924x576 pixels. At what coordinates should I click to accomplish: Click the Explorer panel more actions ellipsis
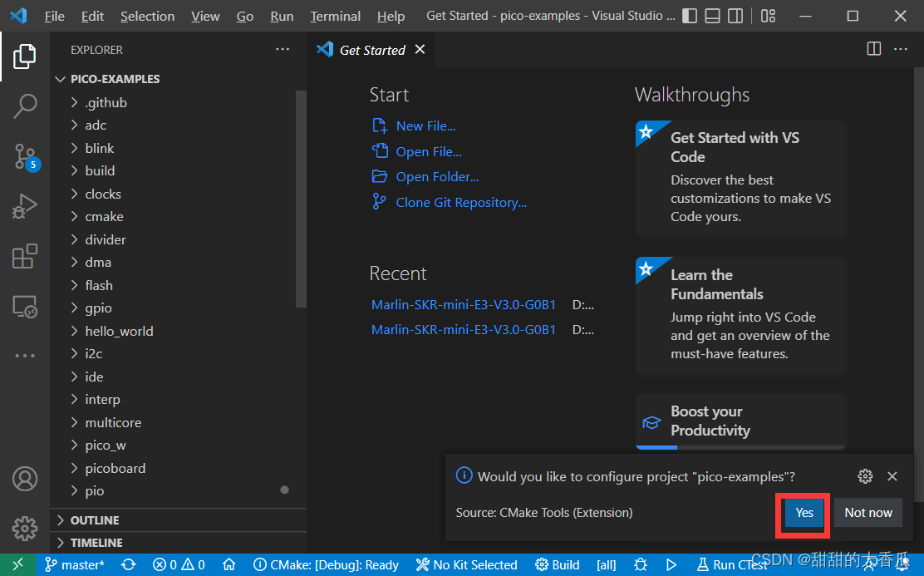(x=283, y=50)
